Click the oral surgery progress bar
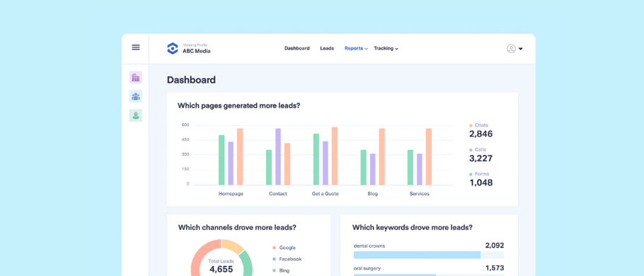Viewport: 644px width, 276px height. point(429,275)
